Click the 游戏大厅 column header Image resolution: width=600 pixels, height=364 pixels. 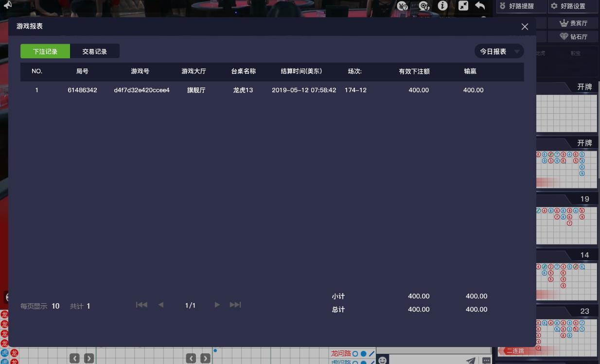194,71
